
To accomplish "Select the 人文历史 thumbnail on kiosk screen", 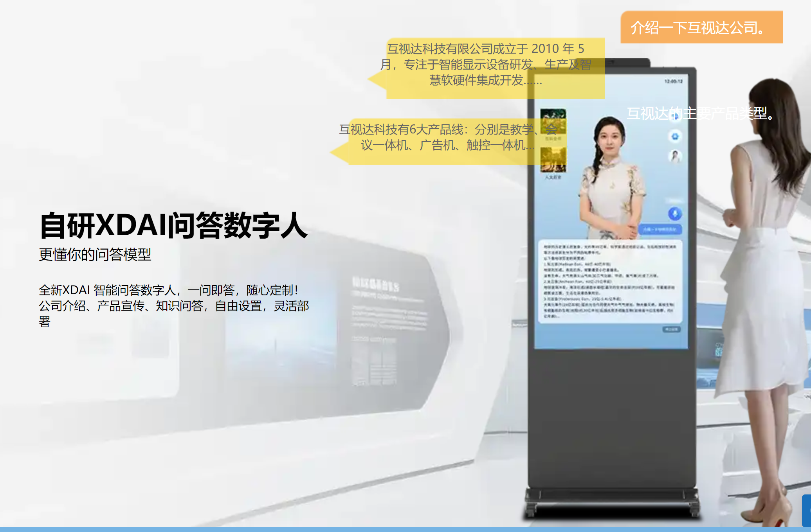I will tap(553, 160).
